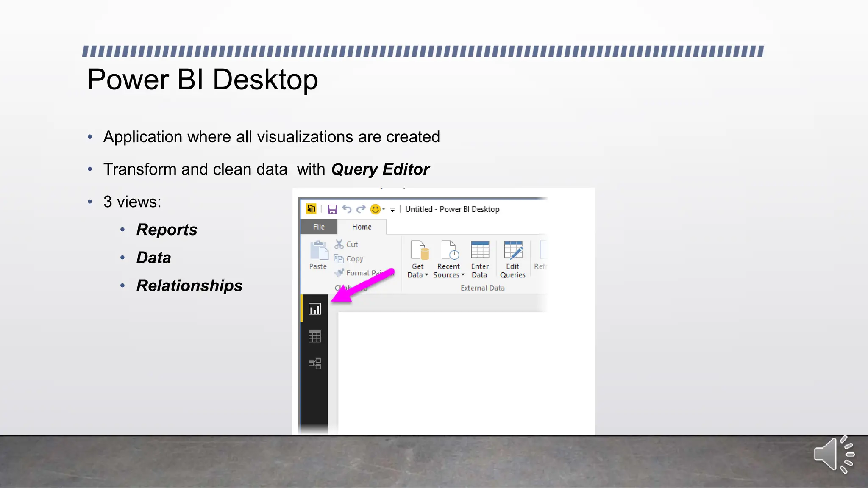Screen dimensions: 868x488
Task: Open the File tab
Action: [x=319, y=227]
